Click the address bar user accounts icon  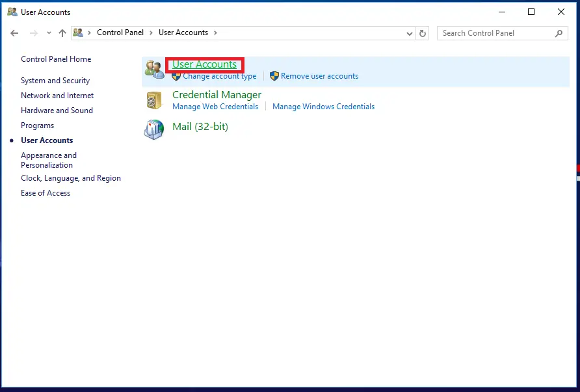click(77, 33)
